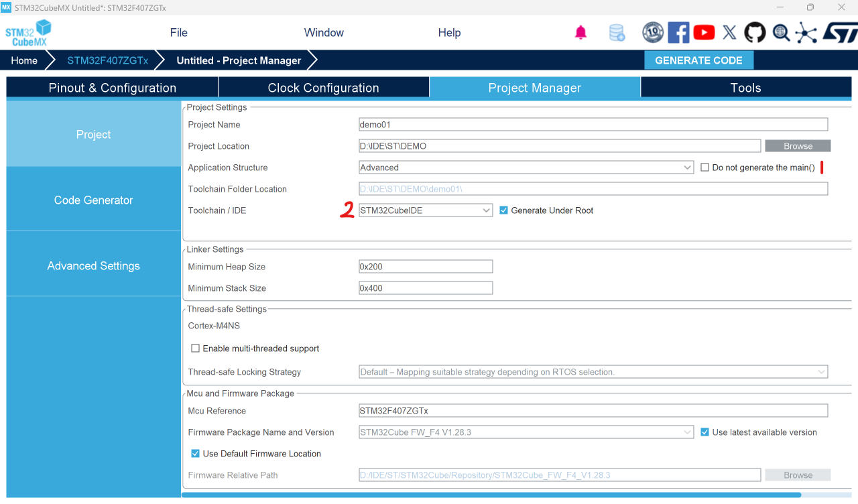Uncheck Generate Under Root checkbox
This screenshot has width=858, height=504.
[504, 210]
